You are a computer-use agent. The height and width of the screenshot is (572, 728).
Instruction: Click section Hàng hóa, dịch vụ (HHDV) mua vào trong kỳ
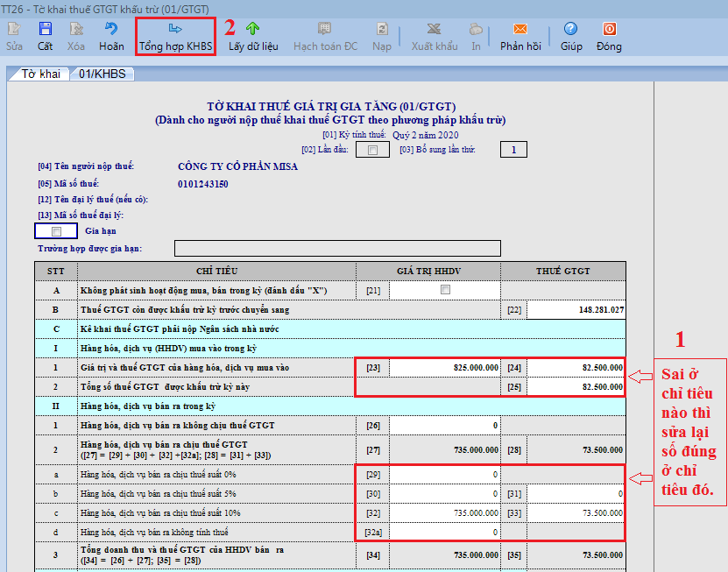[x=330, y=349]
